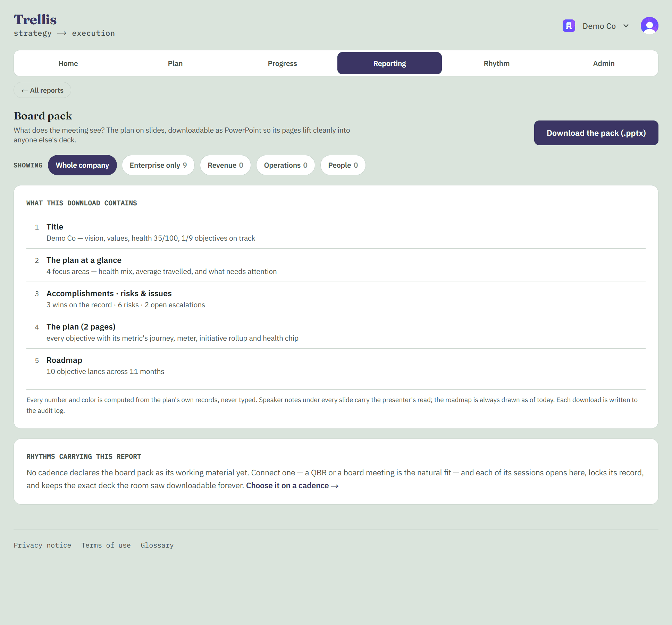
Task: Click the 'Board pack' heading
Action: [43, 116]
